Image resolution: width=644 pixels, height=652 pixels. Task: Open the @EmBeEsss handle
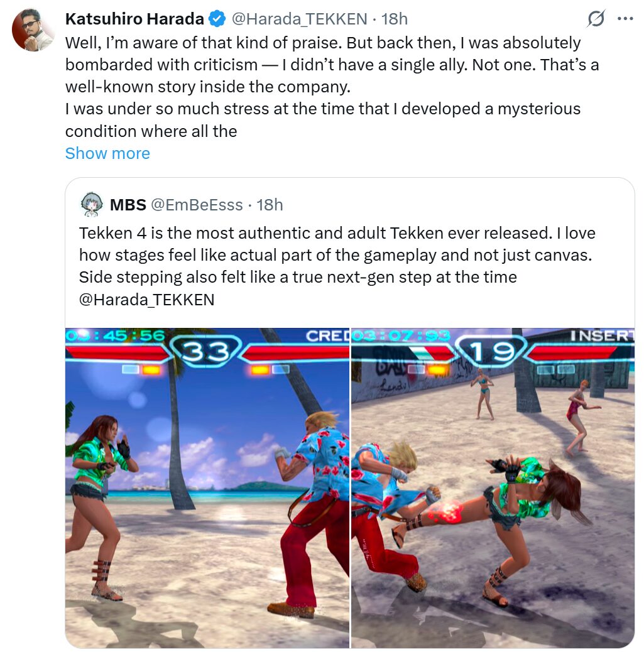click(197, 205)
